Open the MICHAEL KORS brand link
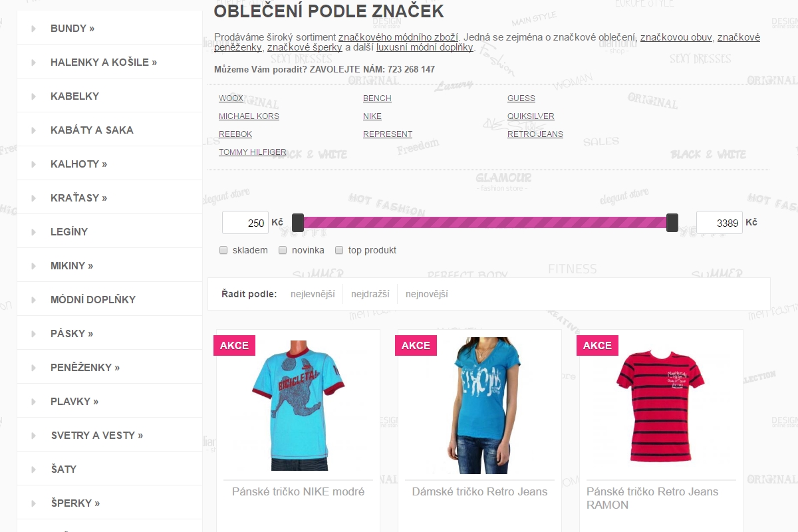The image size is (798, 532). click(249, 116)
